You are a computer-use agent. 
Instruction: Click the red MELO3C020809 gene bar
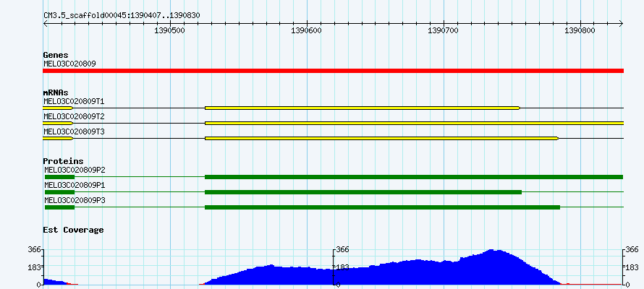point(333,71)
